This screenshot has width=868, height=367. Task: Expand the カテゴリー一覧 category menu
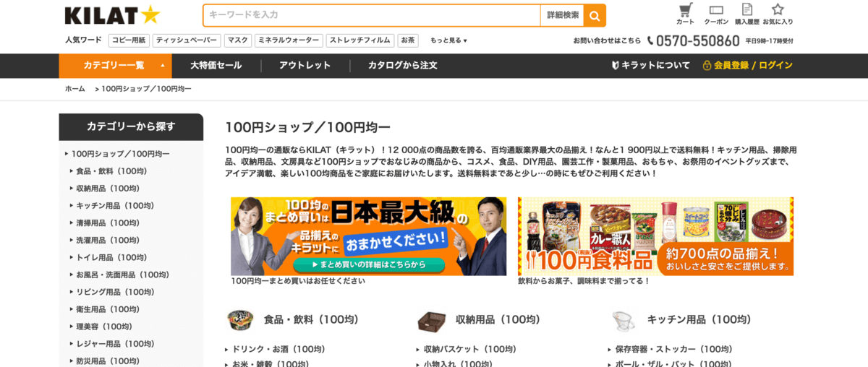click(115, 66)
